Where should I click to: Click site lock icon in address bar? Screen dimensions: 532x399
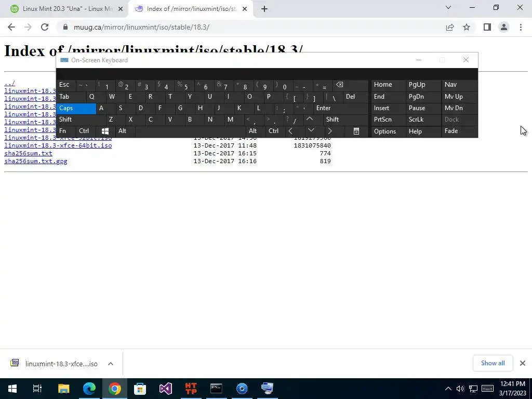65,27
